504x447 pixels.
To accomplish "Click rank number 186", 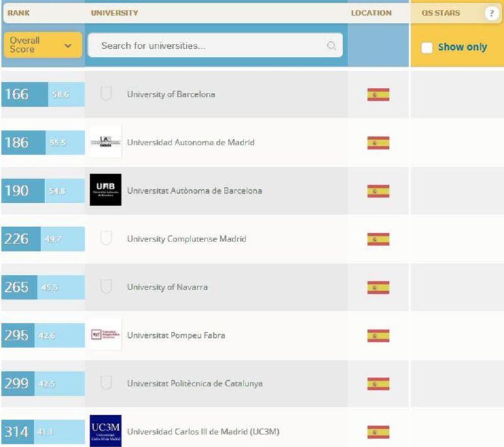I will point(17,143).
